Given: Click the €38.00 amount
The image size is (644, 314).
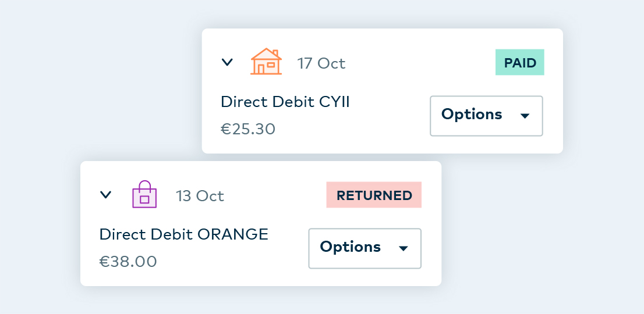Looking at the screenshot, I should (x=128, y=262).
